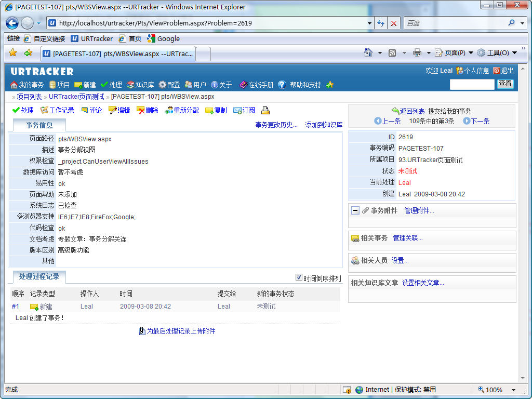Open home button dropdown arrow

click(x=380, y=52)
